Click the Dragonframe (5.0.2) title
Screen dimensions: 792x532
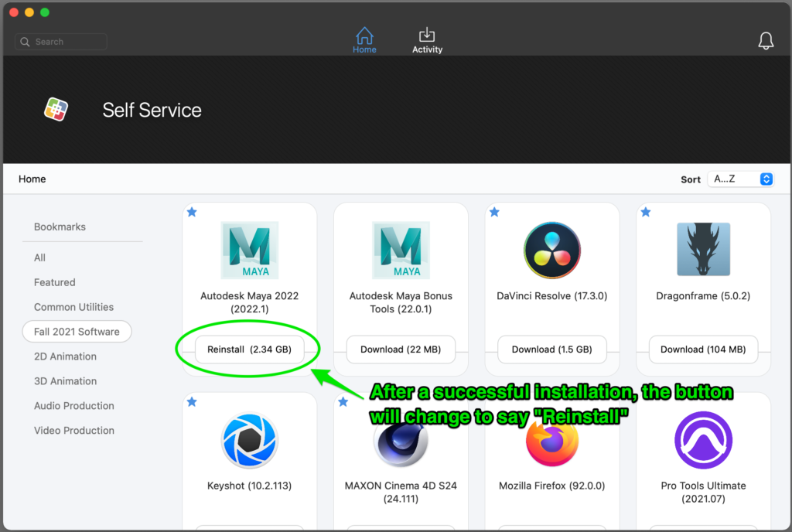[x=703, y=296]
